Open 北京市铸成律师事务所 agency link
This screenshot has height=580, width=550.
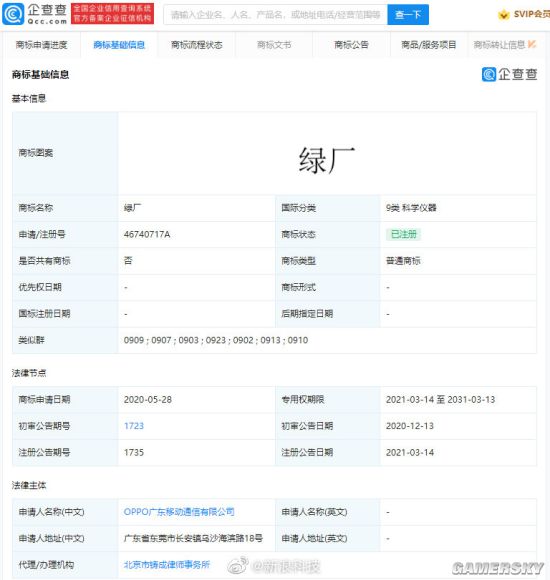(167, 565)
